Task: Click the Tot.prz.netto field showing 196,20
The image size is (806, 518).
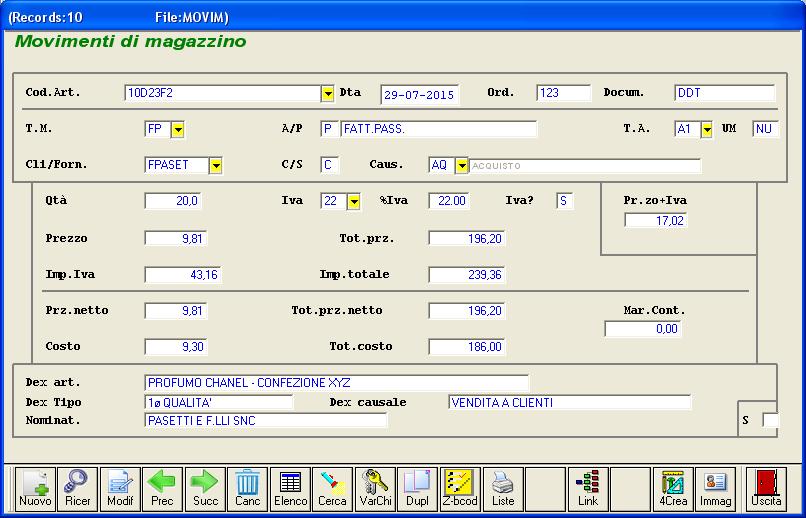Action: coord(467,311)
